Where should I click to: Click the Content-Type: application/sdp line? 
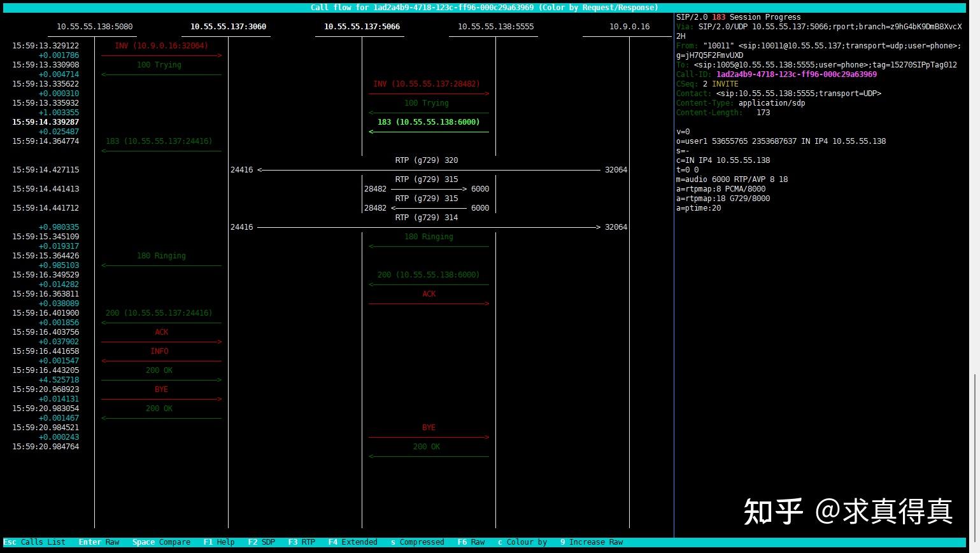click(x=741, y=103)
